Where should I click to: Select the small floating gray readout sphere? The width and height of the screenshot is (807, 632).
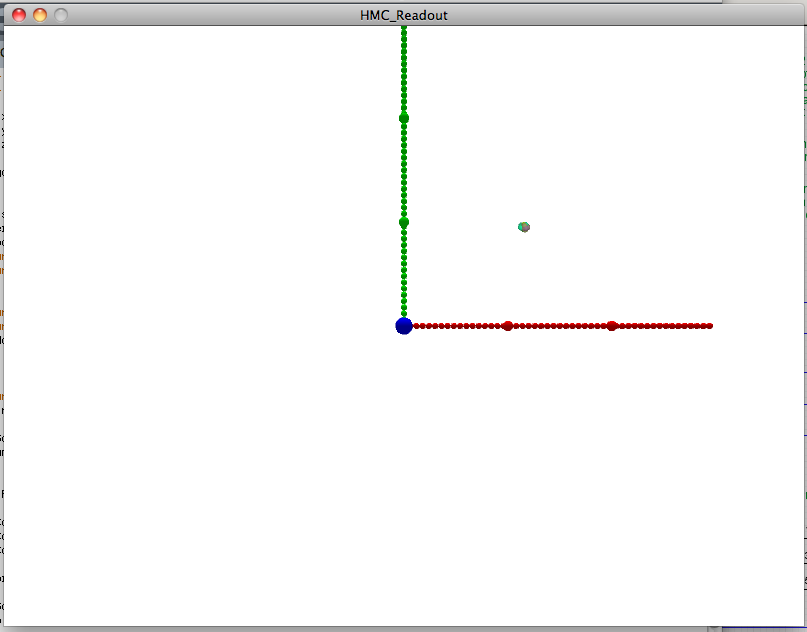point(524,227)
